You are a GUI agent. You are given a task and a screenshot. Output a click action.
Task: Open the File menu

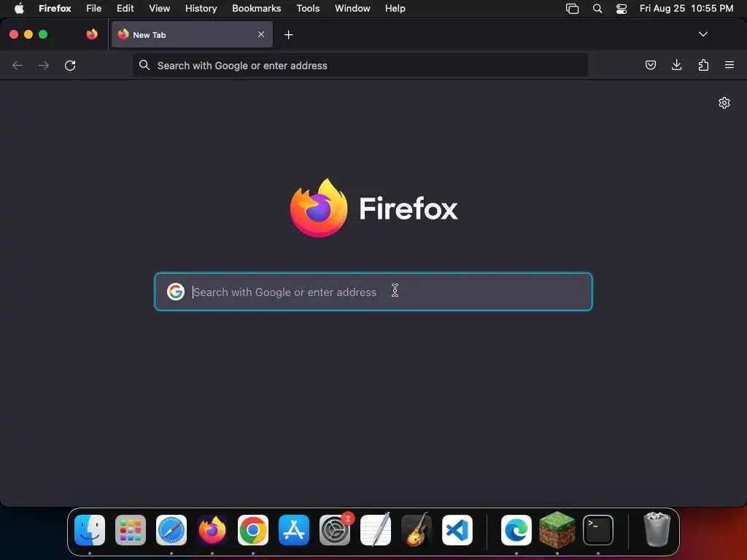[94, 8]
